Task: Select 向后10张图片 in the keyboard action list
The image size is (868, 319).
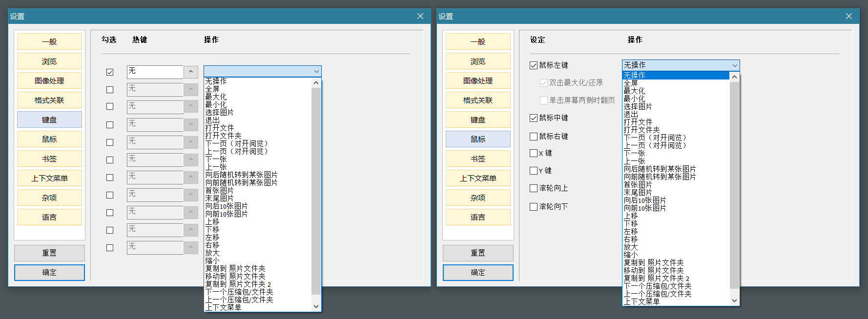Action: pyautogui.click(x=258, y=206)
